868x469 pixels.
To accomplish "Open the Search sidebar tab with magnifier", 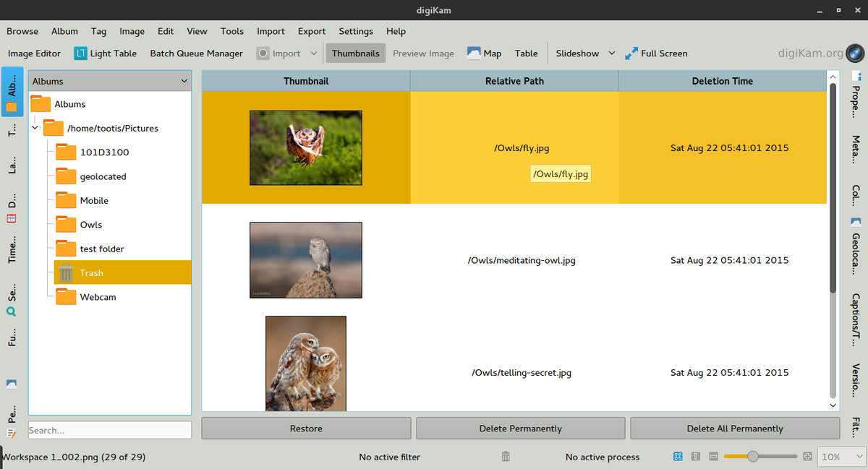I will pyautogui.click(x=12, y=304).
